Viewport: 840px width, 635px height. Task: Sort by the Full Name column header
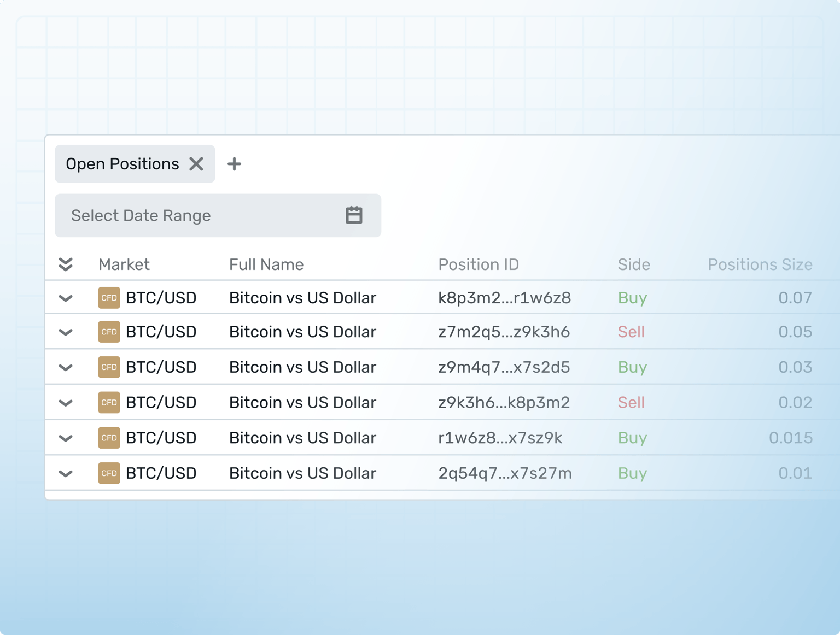(266, 264)
